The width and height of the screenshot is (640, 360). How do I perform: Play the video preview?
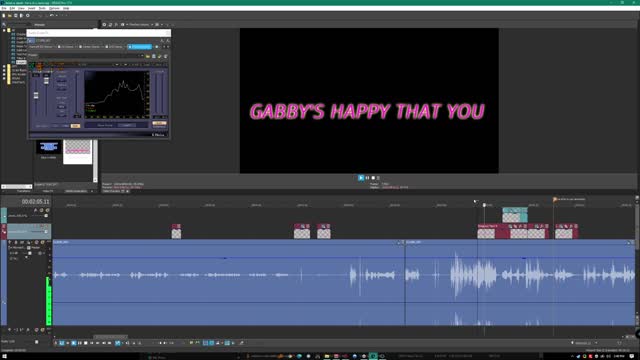click(x=361, y=178)
